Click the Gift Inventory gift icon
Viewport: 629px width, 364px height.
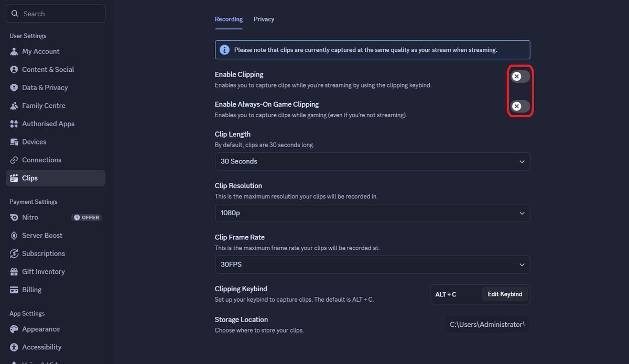pos(14,272)
